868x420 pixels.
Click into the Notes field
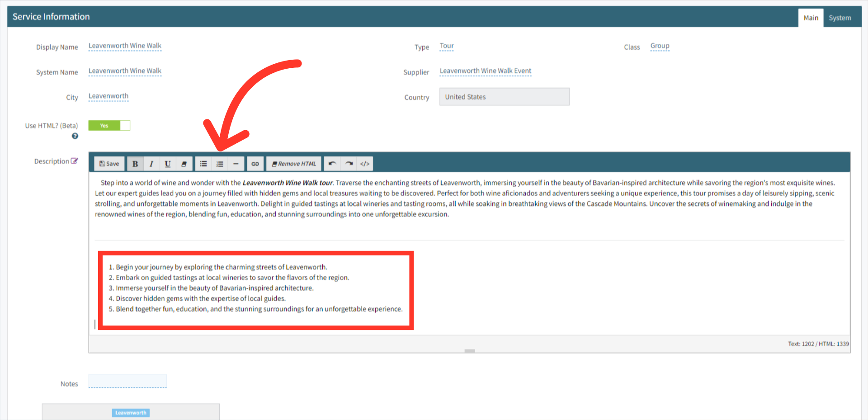tap(127, 381)
